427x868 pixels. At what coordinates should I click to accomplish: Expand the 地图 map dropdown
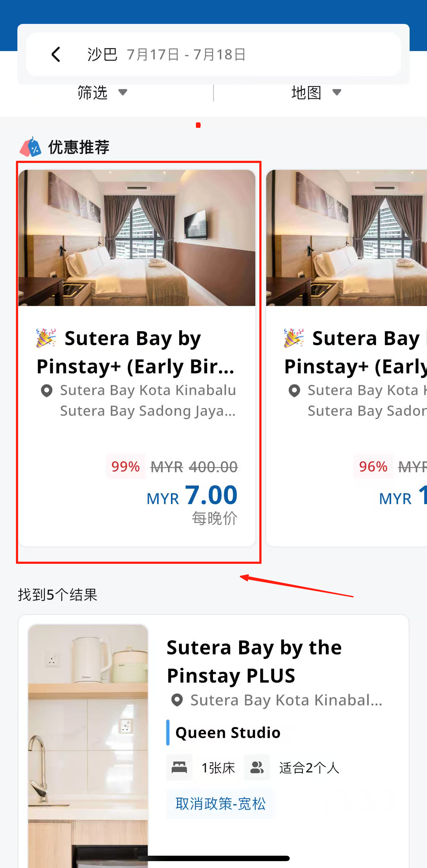coord(316,93)
